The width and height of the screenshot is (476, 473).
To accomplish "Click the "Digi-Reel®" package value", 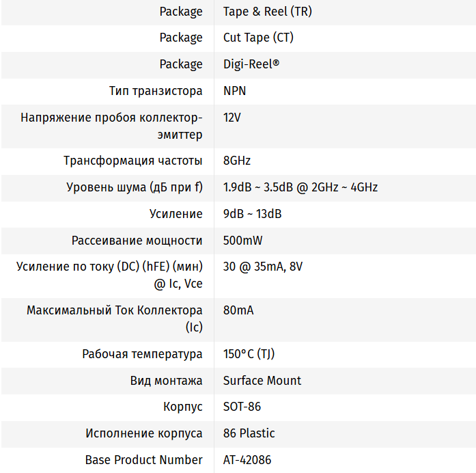I will coord(251,64).
